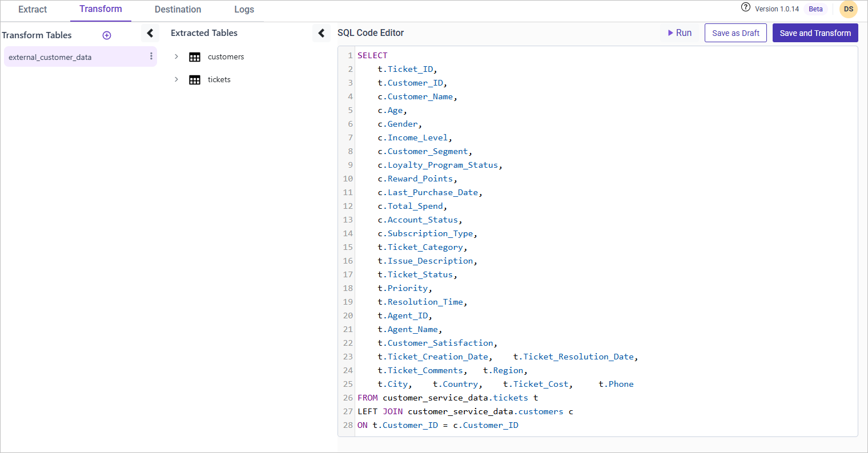Image resolution: width=868 pixels, height=453 pixels.
Task: Click Save and Transform button
Action: (x=815, y=33)
